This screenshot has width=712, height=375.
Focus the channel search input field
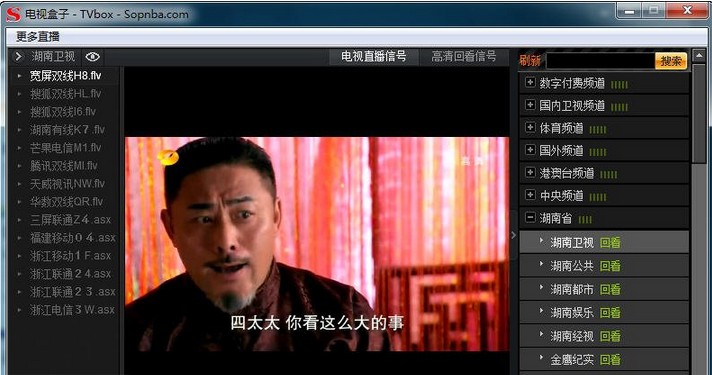point(600,61)
